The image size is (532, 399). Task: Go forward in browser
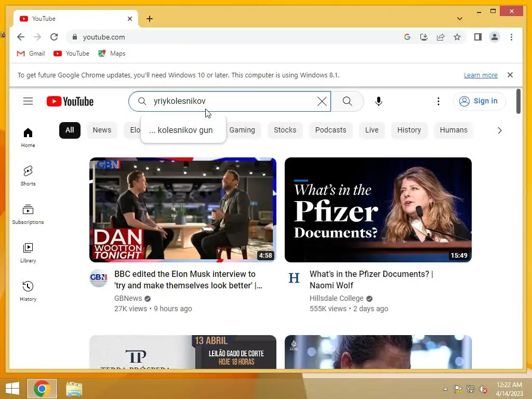click(x=37, y=37)
